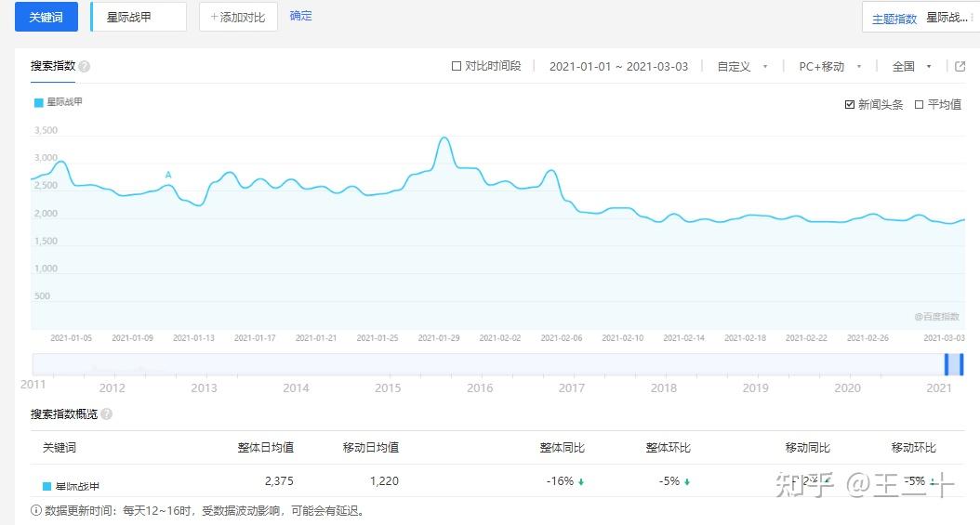Click the +添加对比 button

[238, 17]
